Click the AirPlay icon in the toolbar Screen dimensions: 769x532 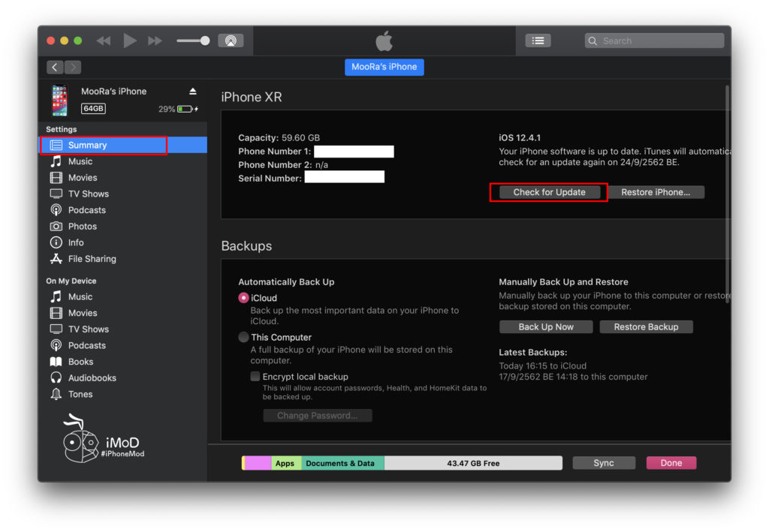(x=231, y=41)
